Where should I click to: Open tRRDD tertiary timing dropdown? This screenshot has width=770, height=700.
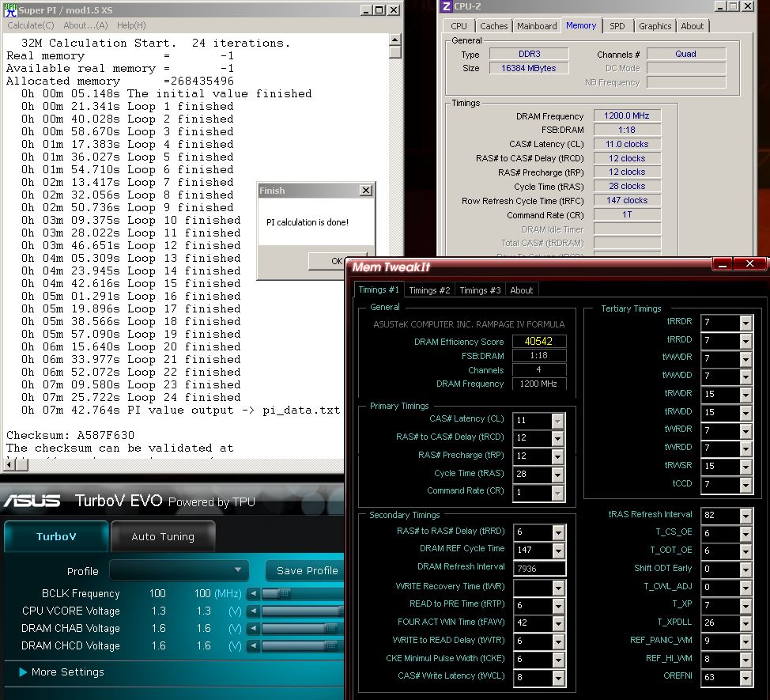point(745,340)
